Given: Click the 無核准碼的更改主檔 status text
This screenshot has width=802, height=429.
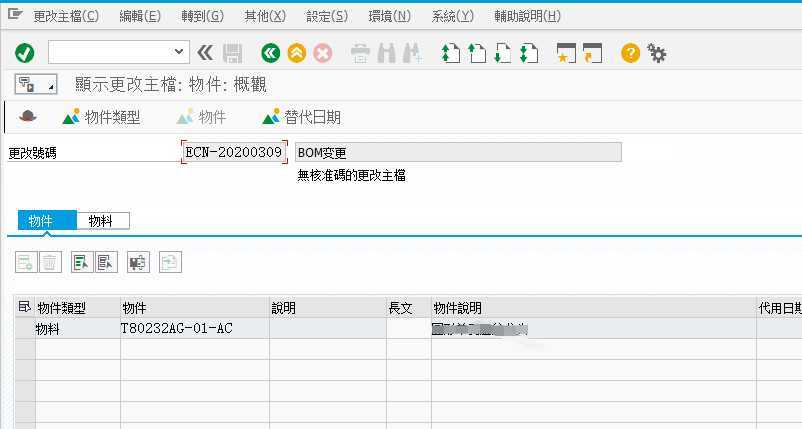Looking at the screenshot, I should [x=351, y=176].
